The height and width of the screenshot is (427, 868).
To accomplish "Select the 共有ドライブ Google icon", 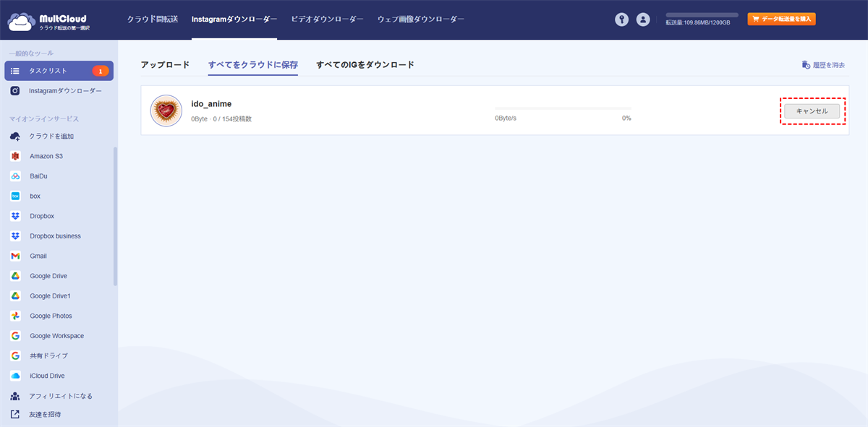I will pyautogui.click(x=15, y=356).
